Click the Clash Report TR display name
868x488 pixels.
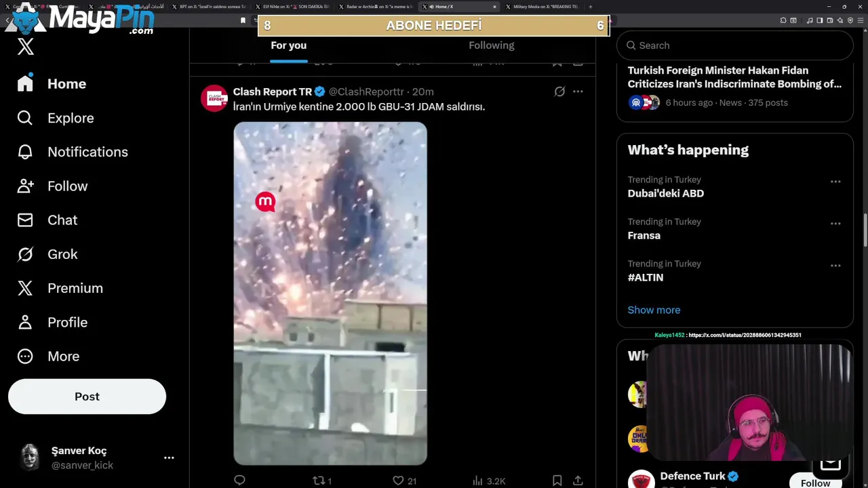tap(273, 91)
